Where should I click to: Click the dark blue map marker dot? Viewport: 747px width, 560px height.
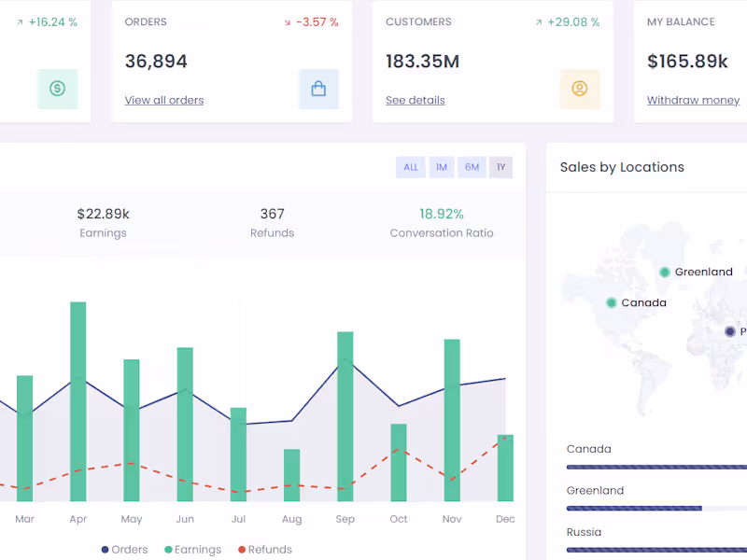point(730,331)
